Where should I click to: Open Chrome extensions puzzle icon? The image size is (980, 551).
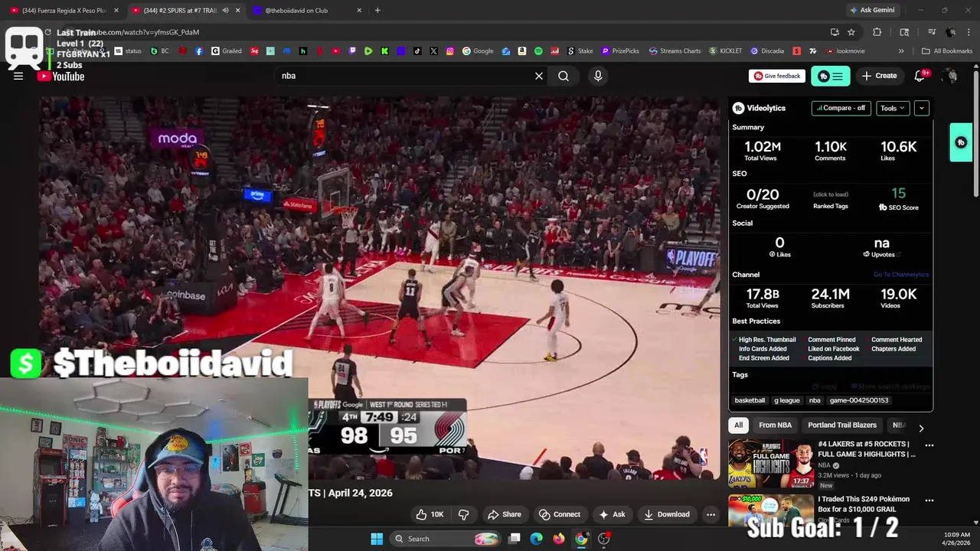[x=877, y=32]
